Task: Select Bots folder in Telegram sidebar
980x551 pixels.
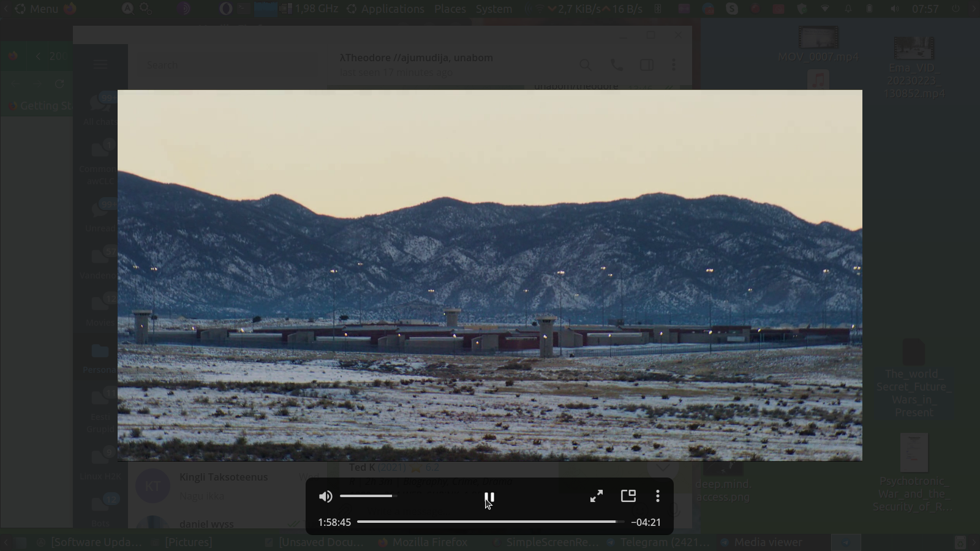Action: [x=100, y=510]
